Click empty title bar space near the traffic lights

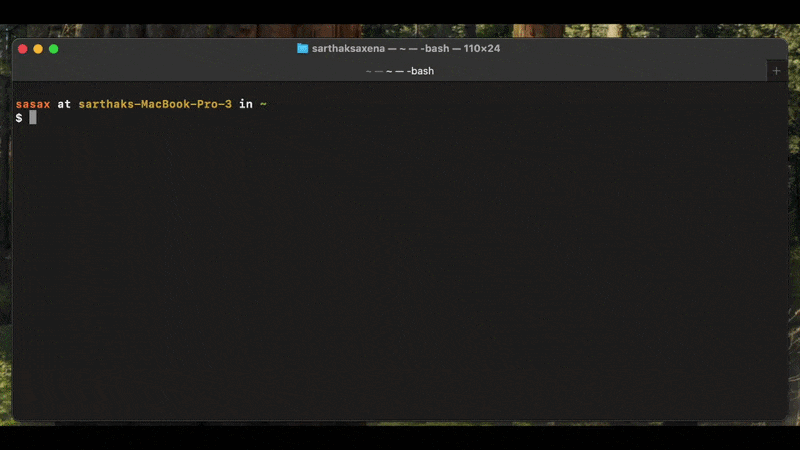[x=153, y=48]
